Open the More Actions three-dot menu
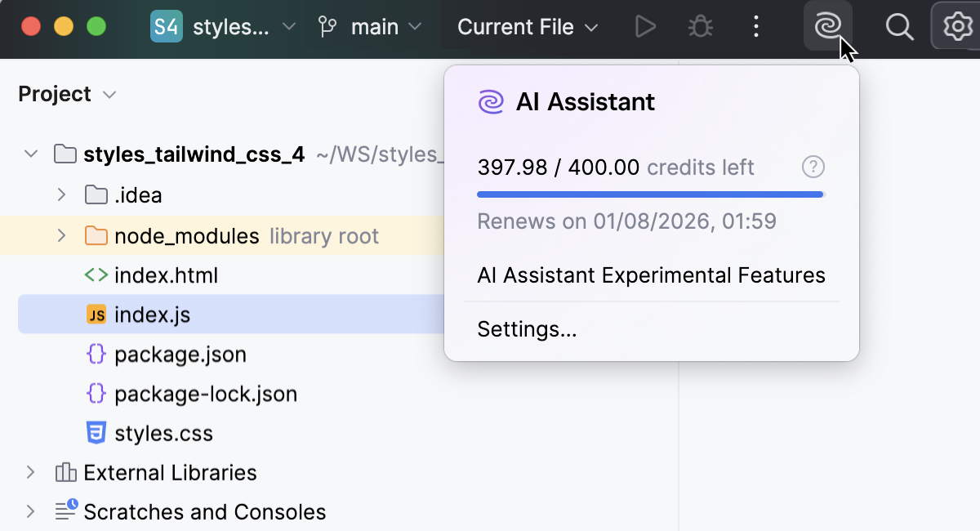Screen dimensions: 980x531 (756, 27)
